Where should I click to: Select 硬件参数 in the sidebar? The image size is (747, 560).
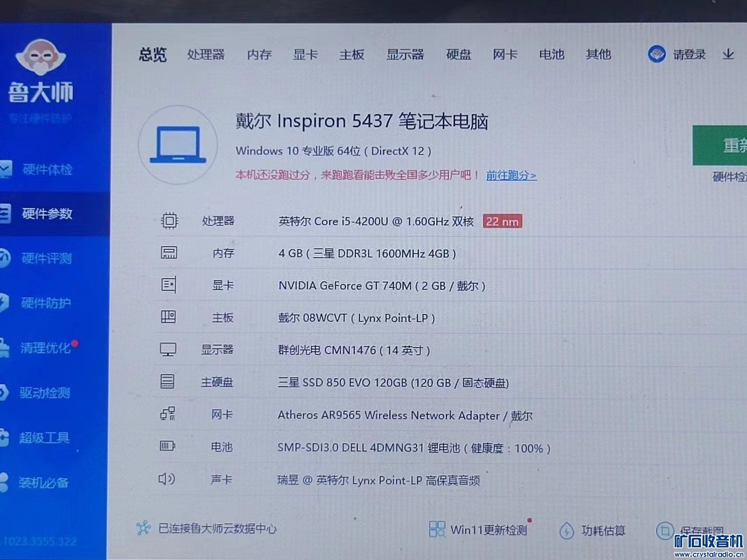pyautogui.click(x=47, y=214)
